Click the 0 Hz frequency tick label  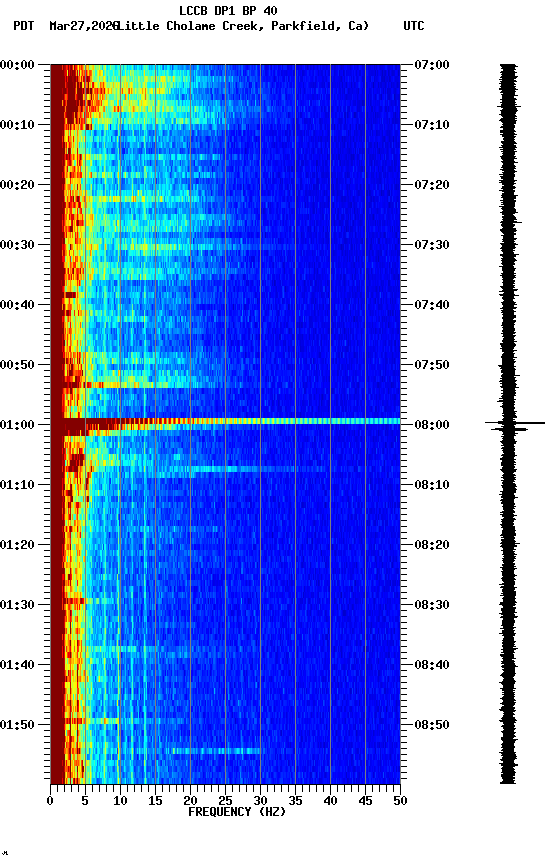coord(50,801)
